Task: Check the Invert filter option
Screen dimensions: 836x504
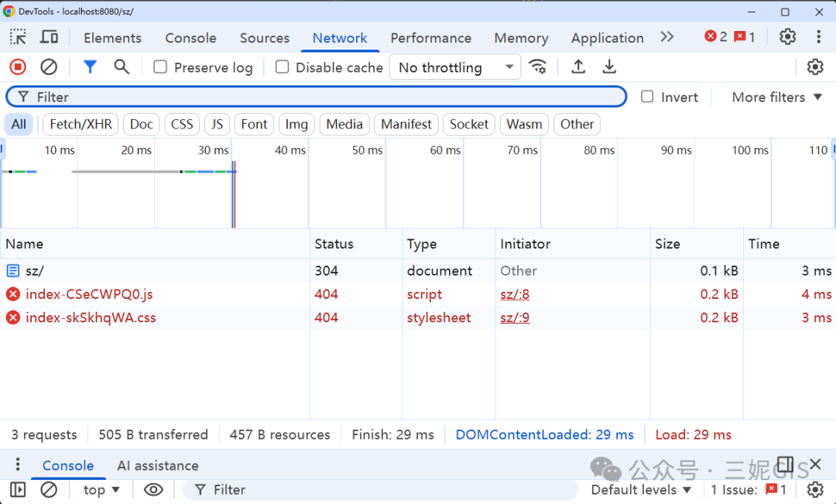Action: click(x=647, y=97)
